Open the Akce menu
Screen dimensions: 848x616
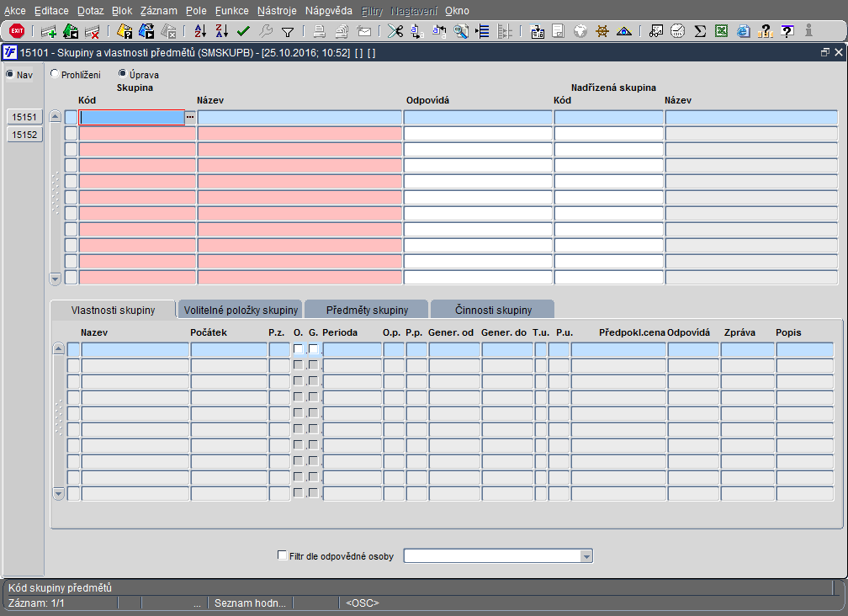[x=14, y=11]
